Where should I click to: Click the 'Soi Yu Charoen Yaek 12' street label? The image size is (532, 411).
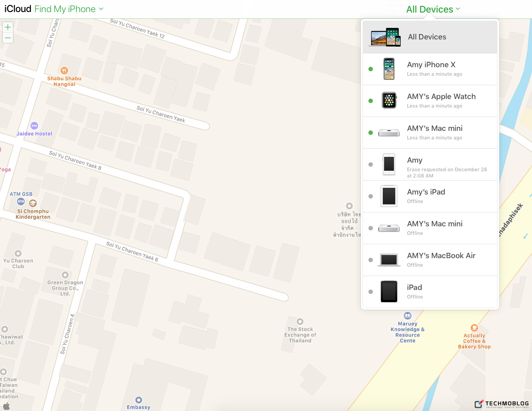tap(138, 29)
